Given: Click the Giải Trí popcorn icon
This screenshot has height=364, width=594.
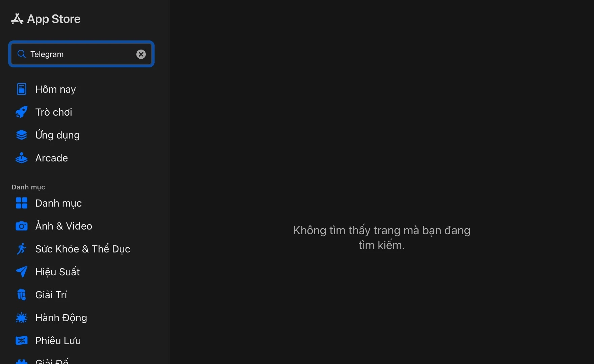Looking at the screenshot, I should 22,295.
